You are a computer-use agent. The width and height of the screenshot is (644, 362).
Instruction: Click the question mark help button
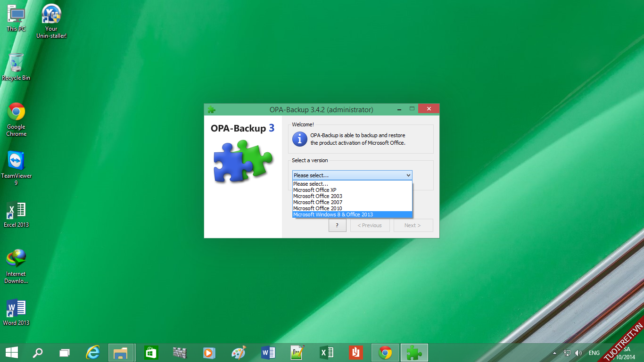tap(337, 225)
